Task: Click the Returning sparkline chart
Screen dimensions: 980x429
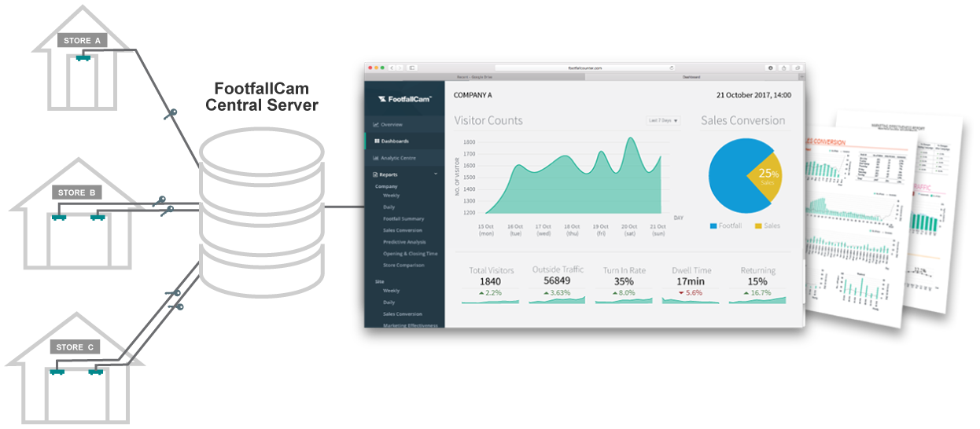Action: click(x=757, y=300)
